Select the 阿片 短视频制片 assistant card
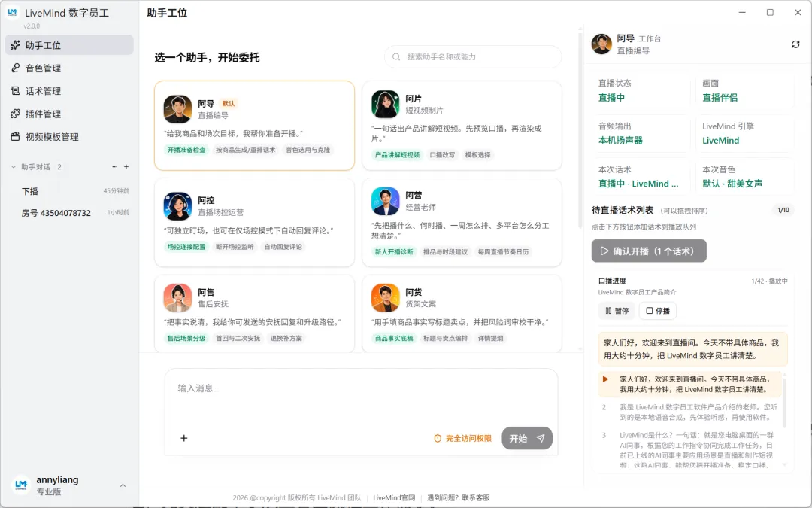This screenshot has width=812, height=508. [462, 126]
